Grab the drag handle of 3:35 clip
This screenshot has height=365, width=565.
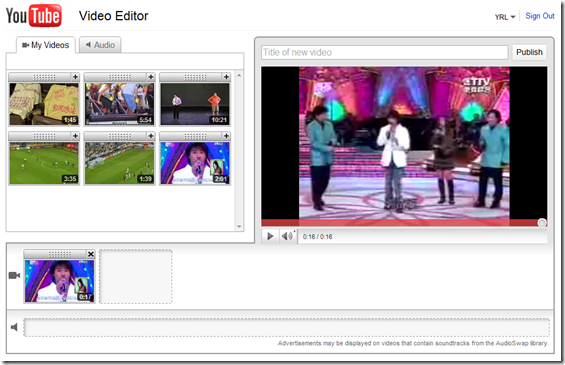point(44,136)
